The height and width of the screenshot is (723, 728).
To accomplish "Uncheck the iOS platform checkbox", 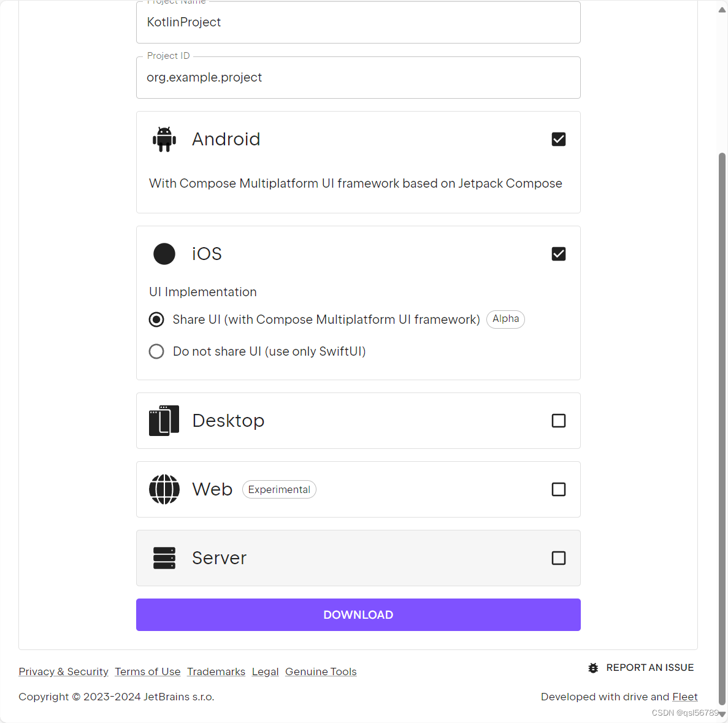I will (x=558, y=253).
